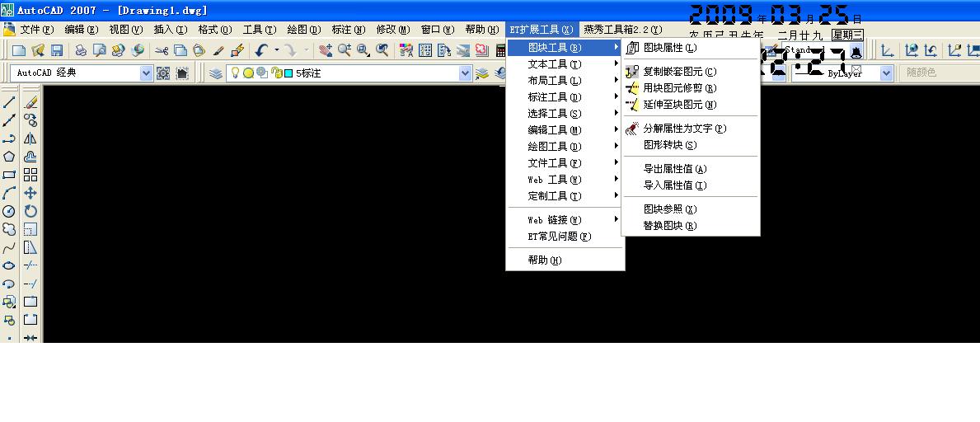
Task: Open the 视图 menu
Action: [125, 30]
